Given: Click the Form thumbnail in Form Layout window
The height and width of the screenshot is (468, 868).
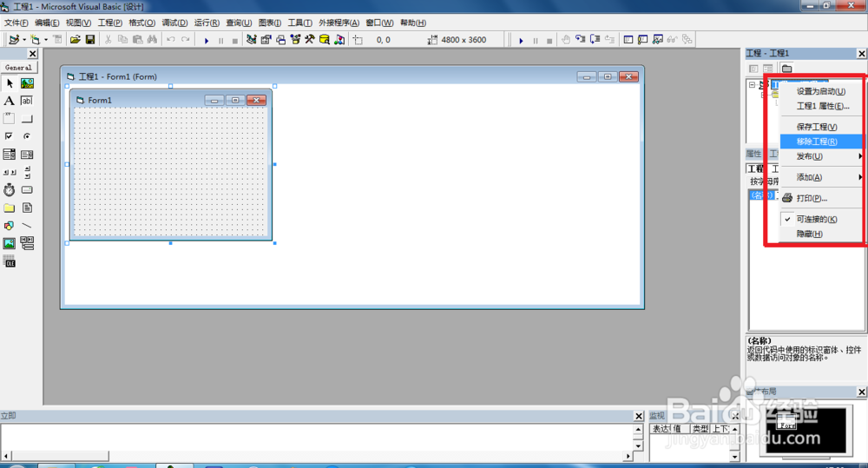Looking at the screenshot, I should pos(787,423).
